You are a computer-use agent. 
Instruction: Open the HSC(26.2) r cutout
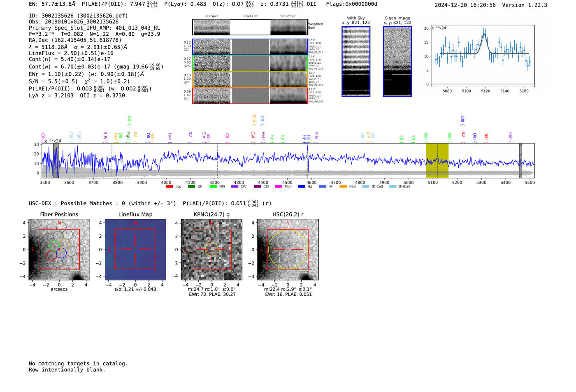[288, 250]
